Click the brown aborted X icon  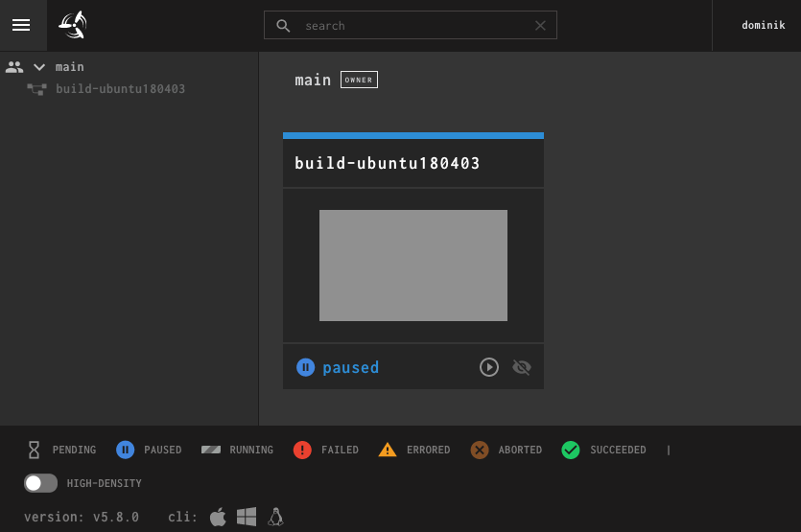[x=480, y=450]
